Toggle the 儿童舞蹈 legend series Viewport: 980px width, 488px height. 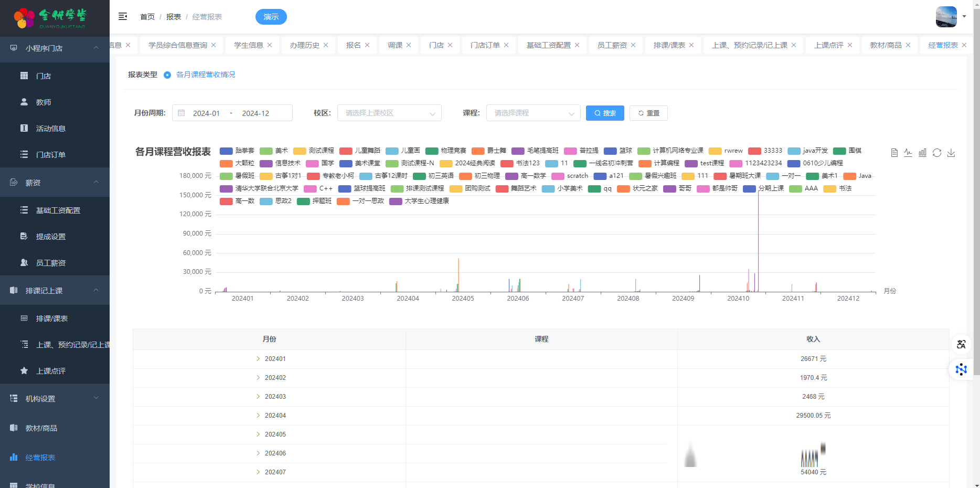[x=360, y=151]
